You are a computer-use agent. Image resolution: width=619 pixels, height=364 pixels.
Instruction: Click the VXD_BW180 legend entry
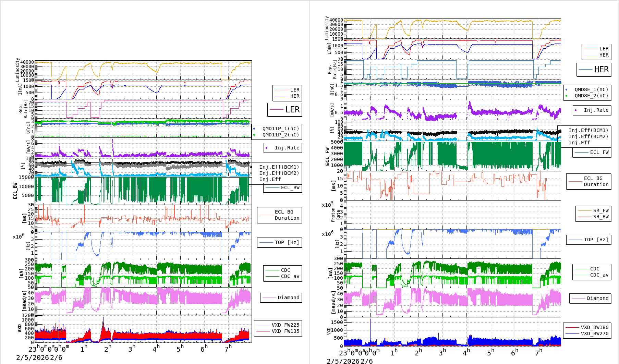click(x=587, y=327)
